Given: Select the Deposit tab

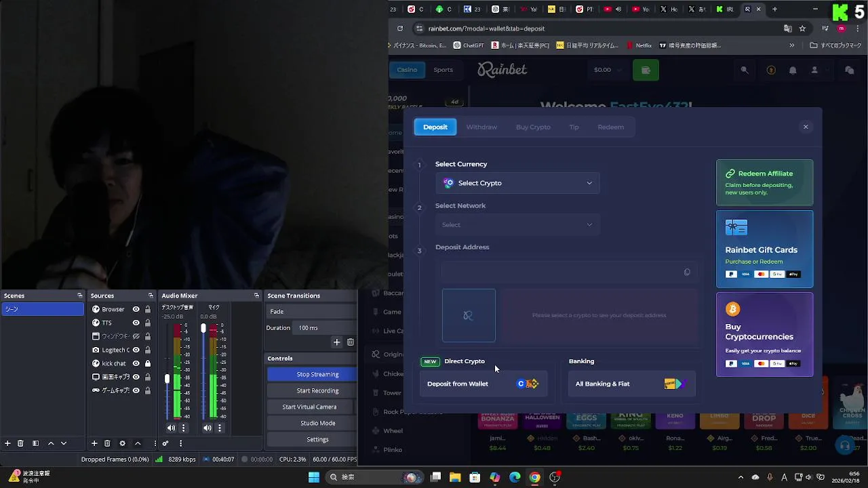Looking at the screenshot, I should coord(435,127).
